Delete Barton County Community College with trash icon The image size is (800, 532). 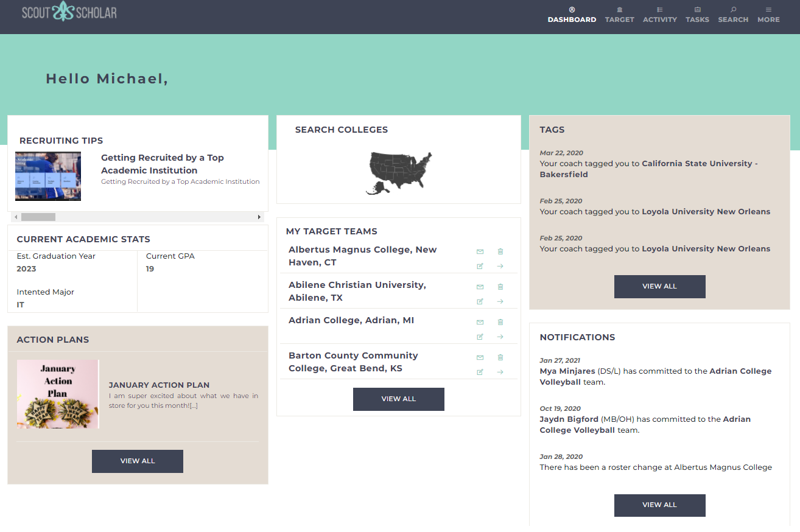[500, 357]
